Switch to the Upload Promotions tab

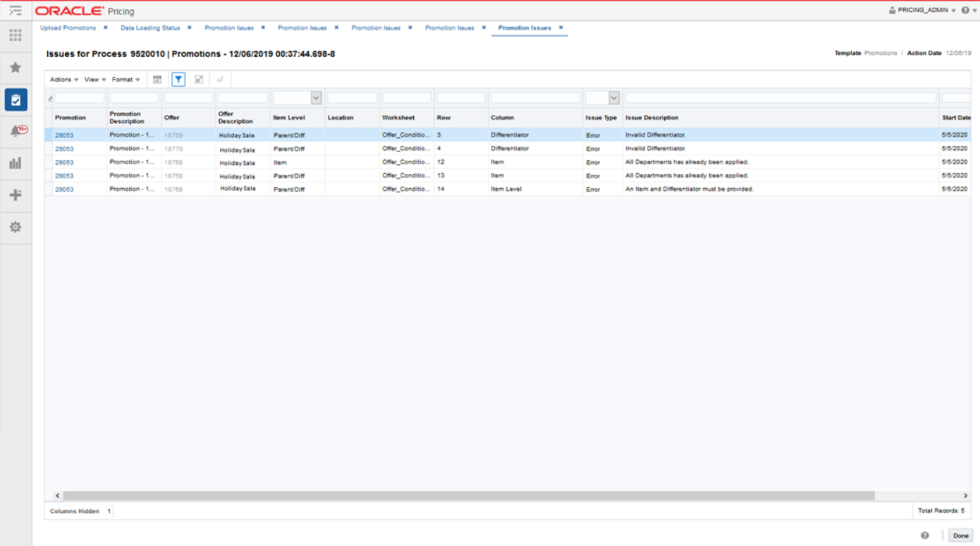(68, 28)
